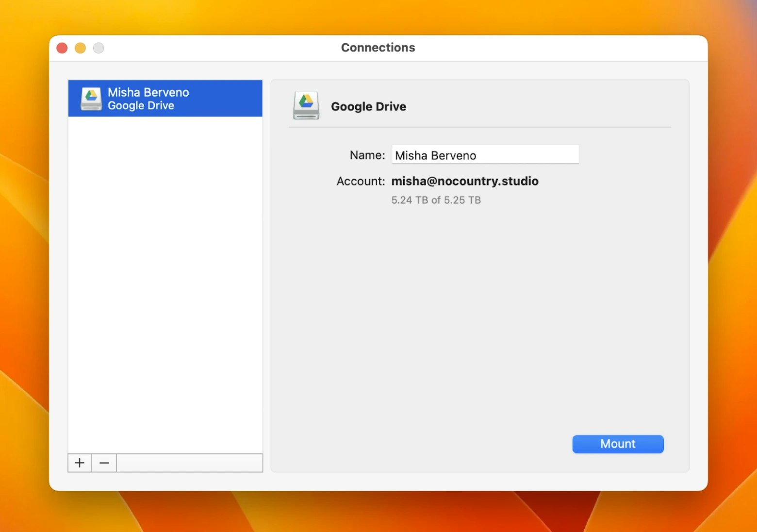Click the Connections window title

coord(378,48)
